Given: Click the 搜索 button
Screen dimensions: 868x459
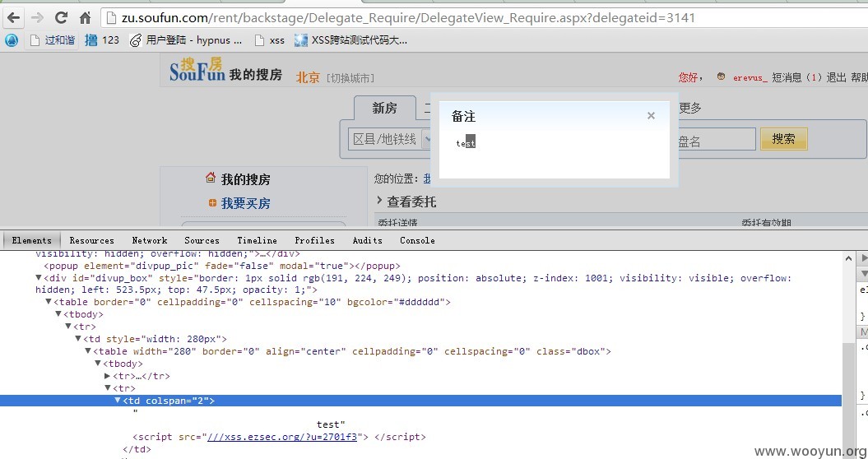Looking at the screenshot, I should pyautogui.click(x=783, y=139).
